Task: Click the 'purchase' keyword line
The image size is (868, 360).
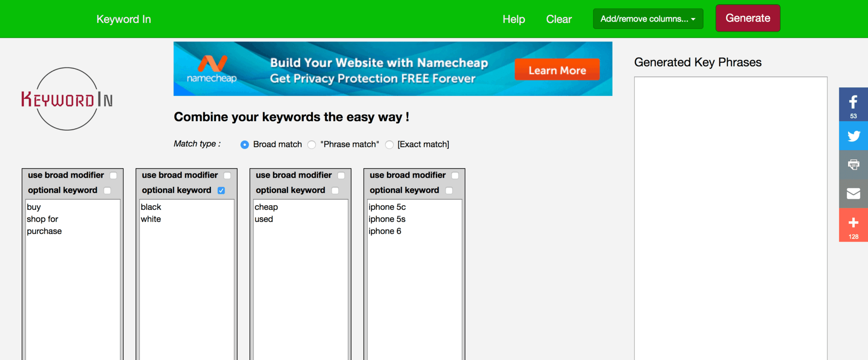Action: [45, 232]
